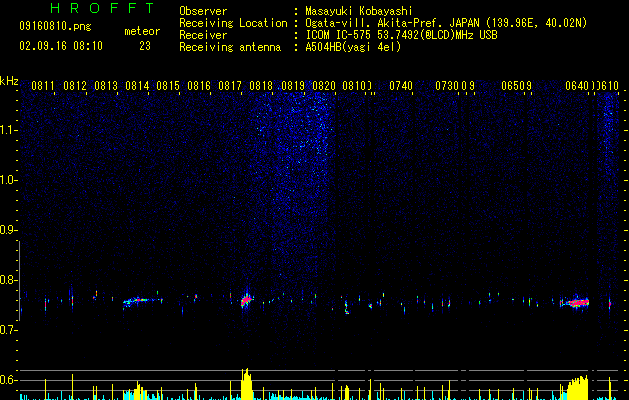Click the long meteor echo under 0814
The width and height of the screenshot is (629, 400).
tap(140, 301)
